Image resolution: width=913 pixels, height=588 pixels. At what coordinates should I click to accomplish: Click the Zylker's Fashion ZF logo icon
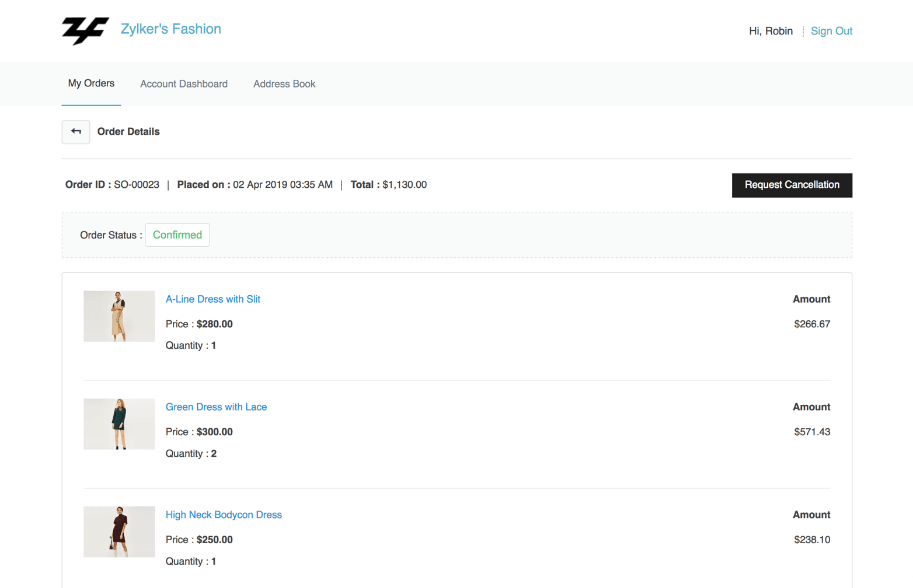pos(85,30)
